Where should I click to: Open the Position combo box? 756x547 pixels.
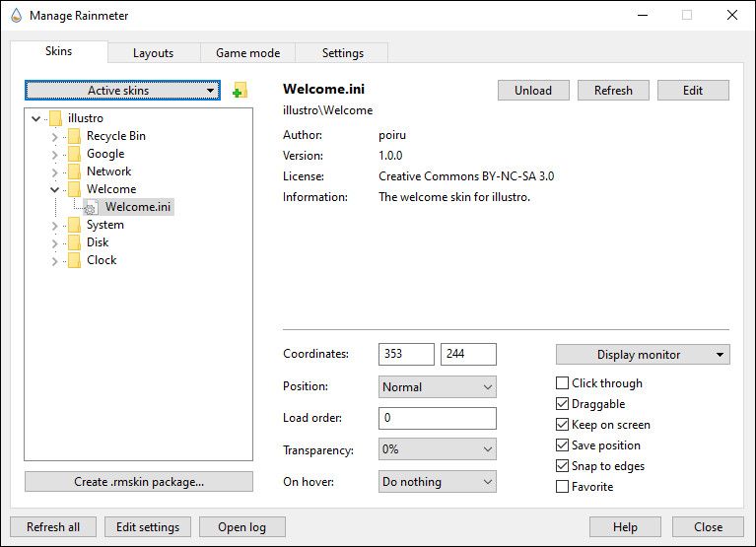click(x=438, y=387)
